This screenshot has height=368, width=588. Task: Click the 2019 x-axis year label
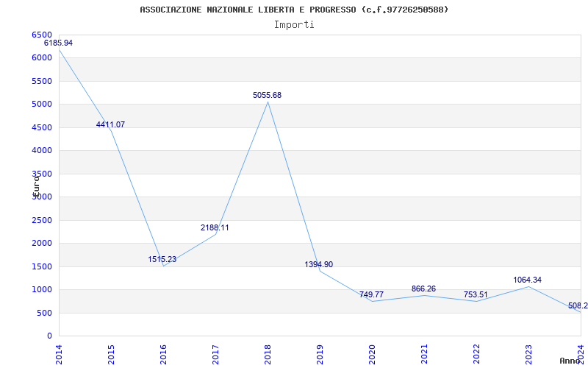coord(320,355)
